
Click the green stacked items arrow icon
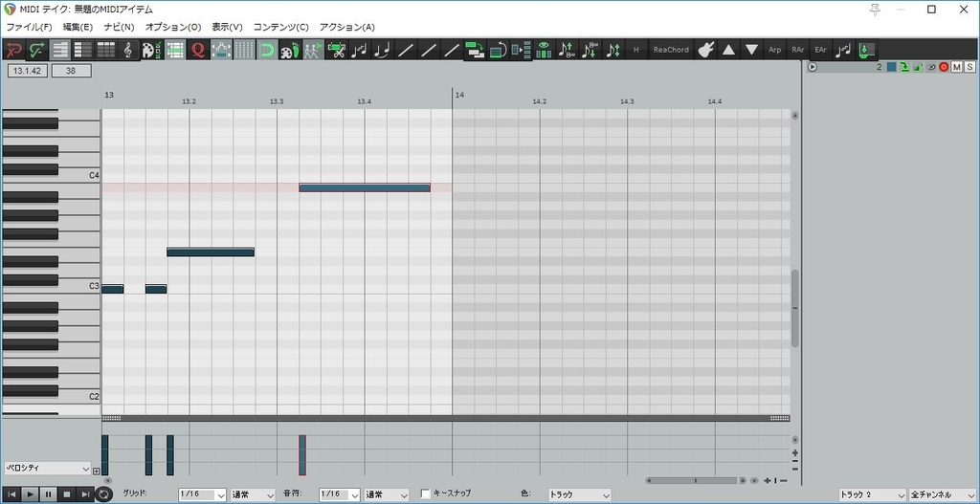pyautogui.click(x=475, y=50)
